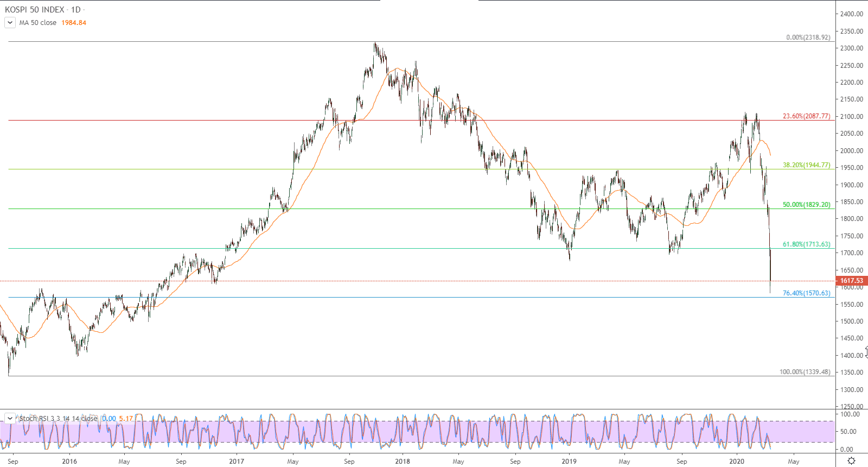Click the 2019 label on time axis
The height and width of the screenshot is (467, 868).
(569, 462)
